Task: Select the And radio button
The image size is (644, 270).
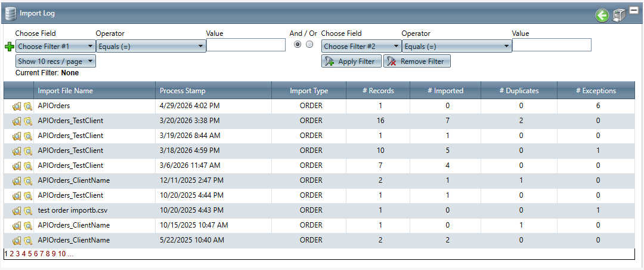Action: 298,44
